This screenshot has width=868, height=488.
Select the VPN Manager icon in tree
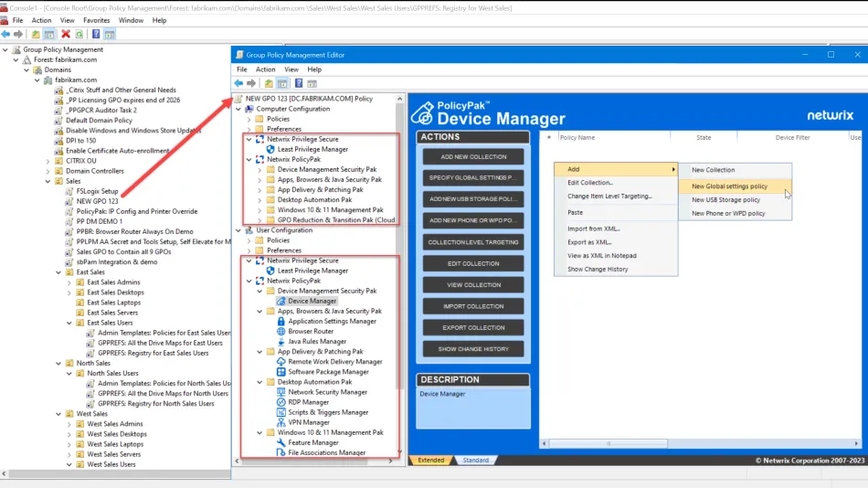point(281,422)
